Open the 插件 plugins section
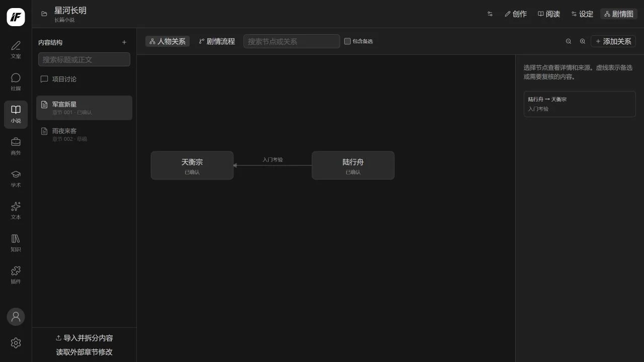Image resolution: width=644 pixels, height=362 pixels. [16, 276]
